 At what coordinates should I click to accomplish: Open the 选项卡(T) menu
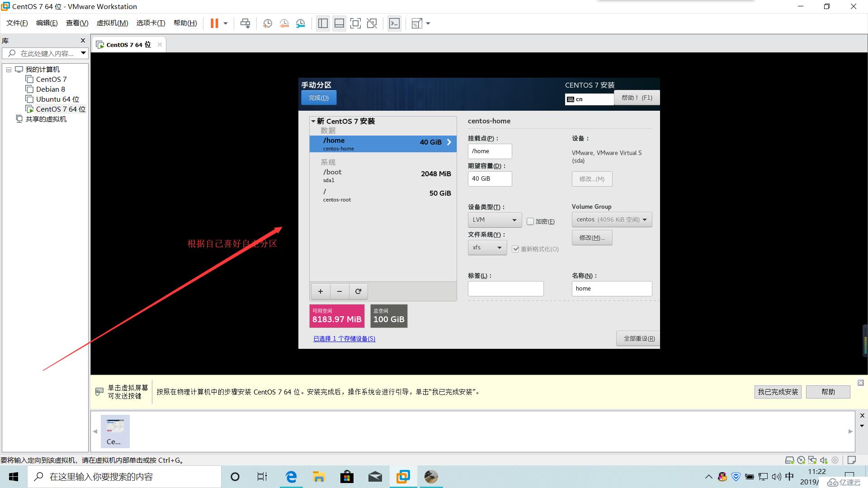point(151,23)
